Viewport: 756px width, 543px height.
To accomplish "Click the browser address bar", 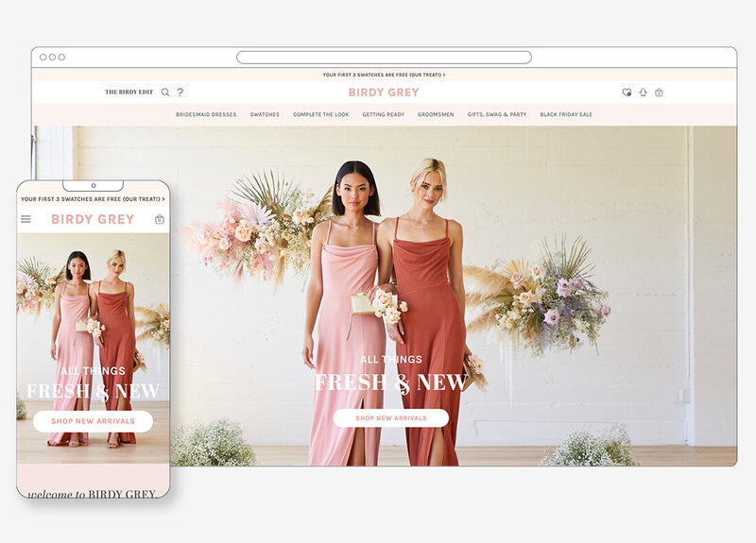I will [384, 58].
